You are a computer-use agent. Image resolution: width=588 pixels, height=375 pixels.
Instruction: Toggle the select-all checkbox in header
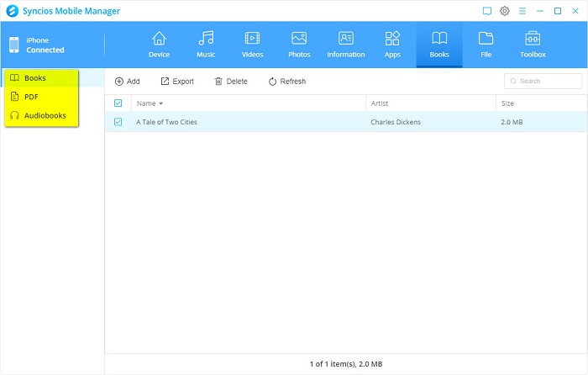click(118, 103)
